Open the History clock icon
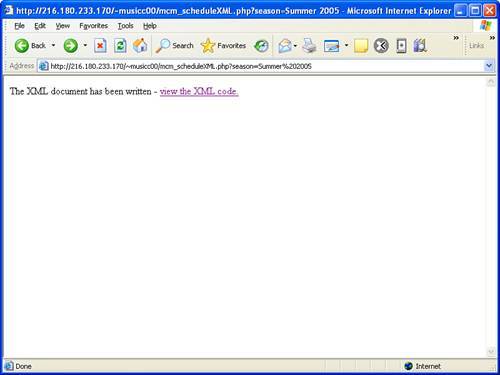The width and height of the screenshot is (500, 375). click(x=261, y=46)
